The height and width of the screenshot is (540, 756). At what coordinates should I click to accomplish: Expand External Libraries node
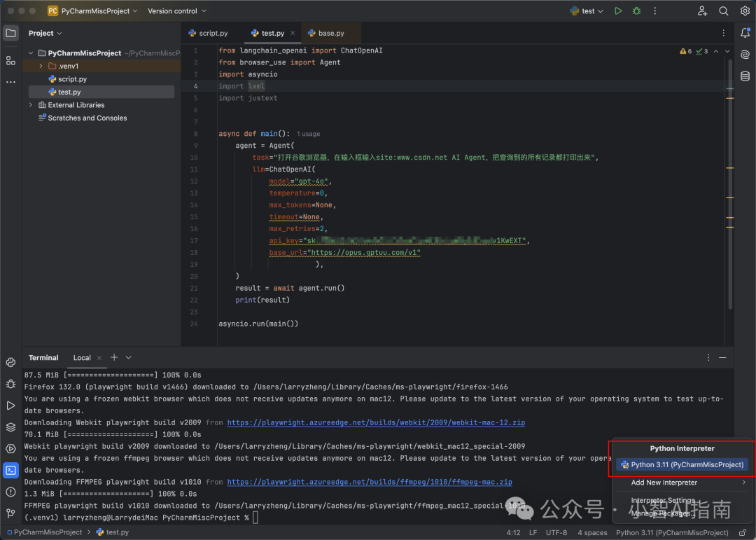coord(31,105)
